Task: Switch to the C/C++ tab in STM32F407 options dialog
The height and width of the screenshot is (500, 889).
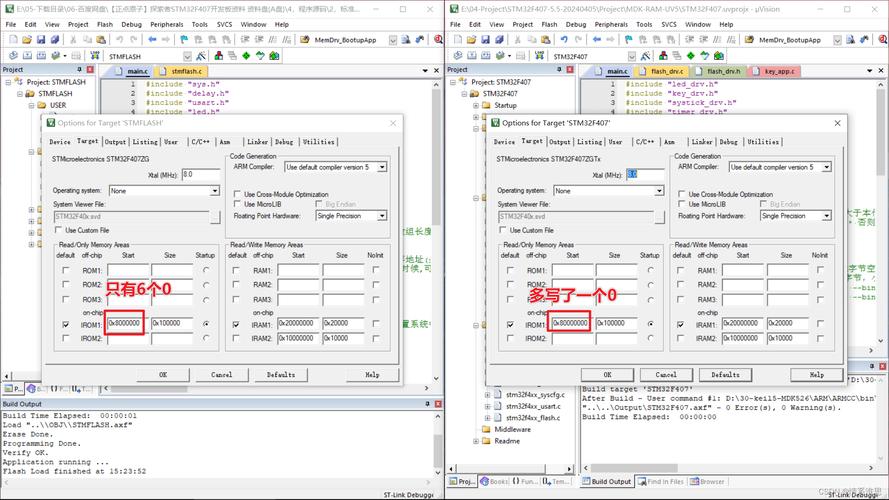Action: (645, 142)
